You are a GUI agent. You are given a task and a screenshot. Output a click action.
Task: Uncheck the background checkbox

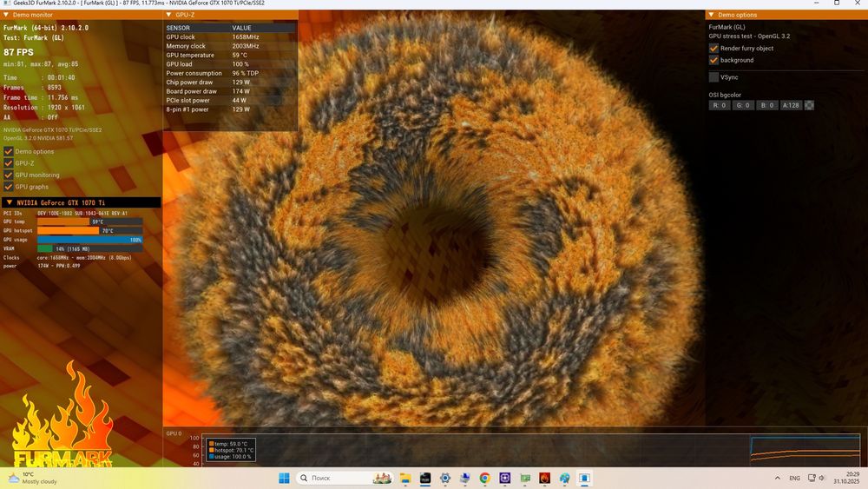click(x=713, y=60)
